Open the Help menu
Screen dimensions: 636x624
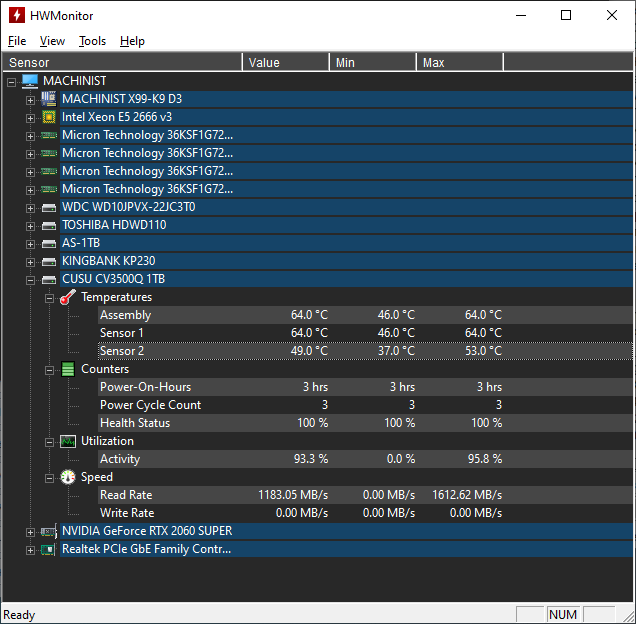[132, 41]
